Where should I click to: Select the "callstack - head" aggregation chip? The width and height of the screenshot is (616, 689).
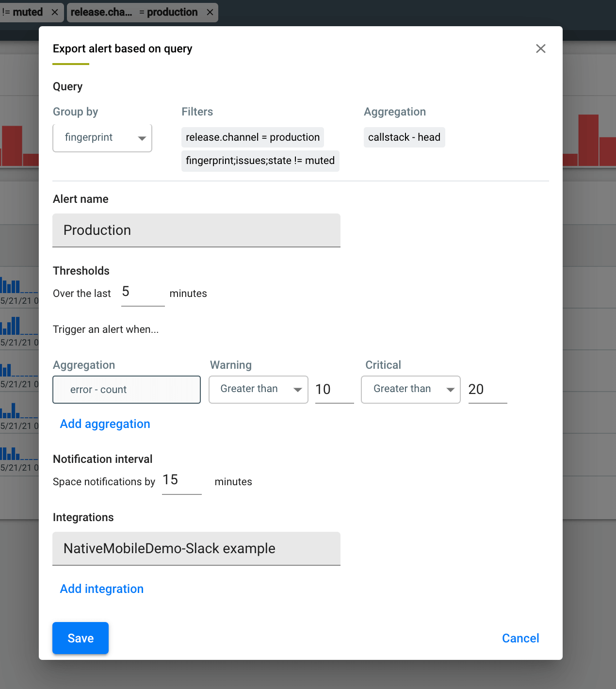click(404, 137)
